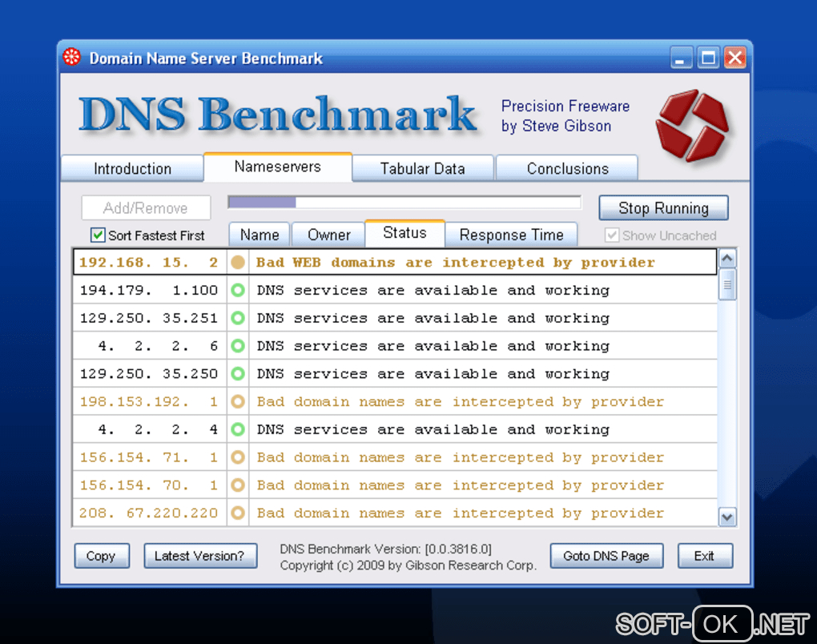Toggle the Show Uncached checkbox
This screenshot has height=644, width=817.
point(612,235)
